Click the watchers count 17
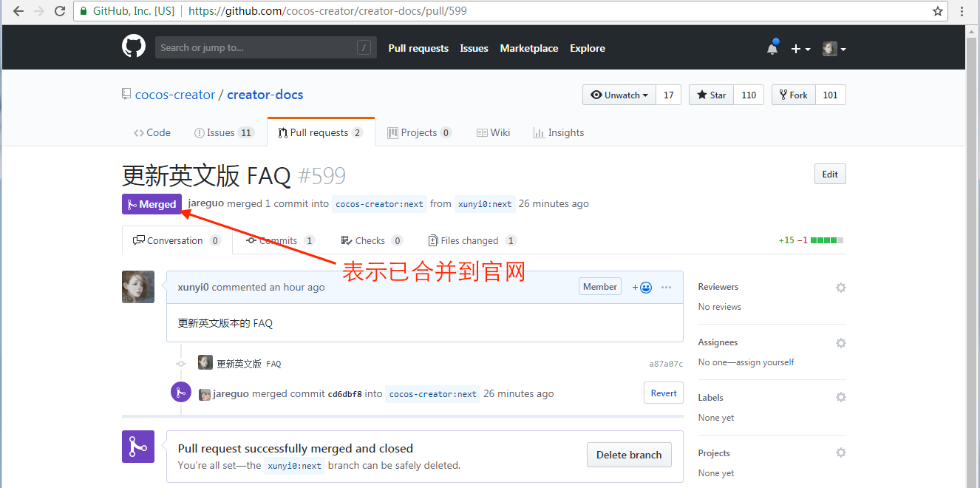 coord(668,95)
